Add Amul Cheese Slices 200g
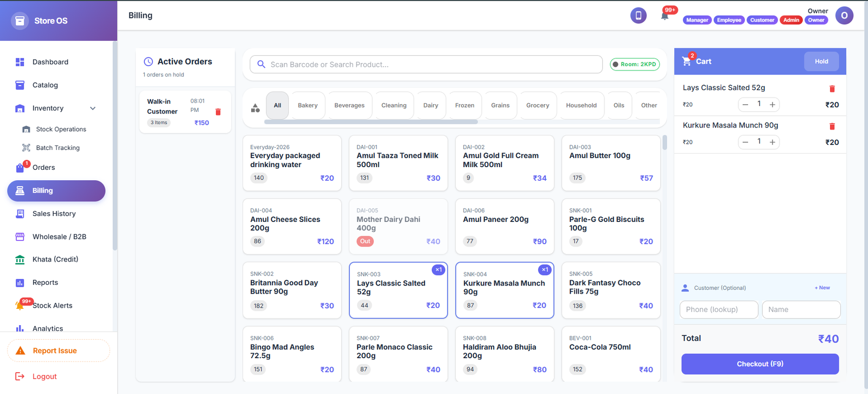This screenshot has height=394, width=868. (292, 226)
